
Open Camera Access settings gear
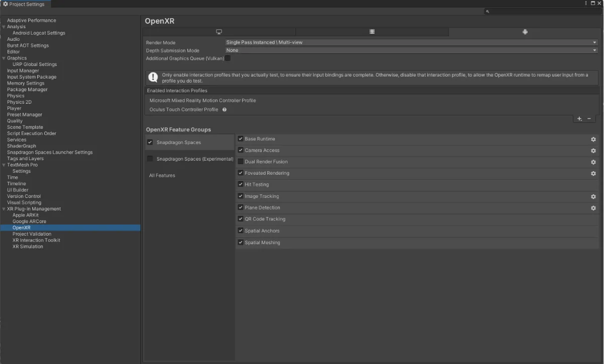(593, 151)
